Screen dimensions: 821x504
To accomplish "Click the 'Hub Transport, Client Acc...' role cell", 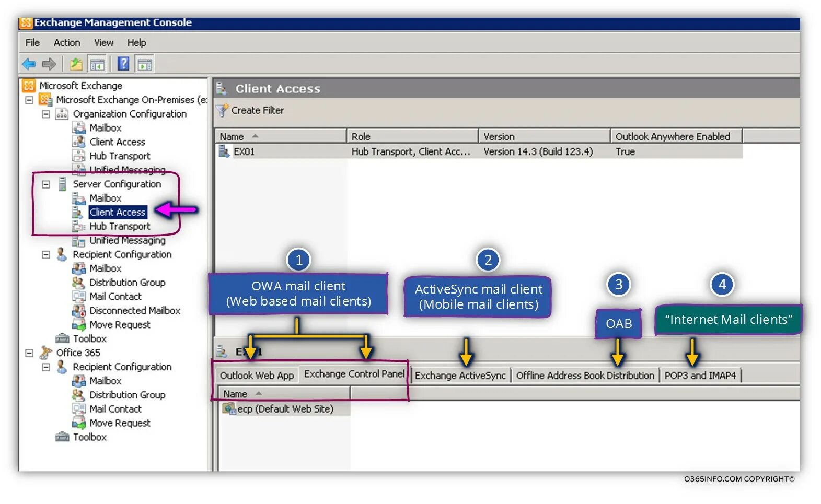I will pos(411,151).
